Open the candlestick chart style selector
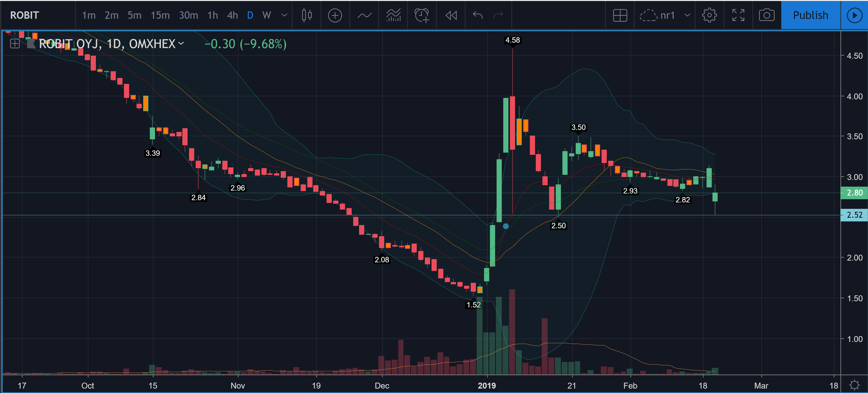Image resolution: width=868 pixels, height=393 pixels. pyautogui.click(x=306, y=15)
